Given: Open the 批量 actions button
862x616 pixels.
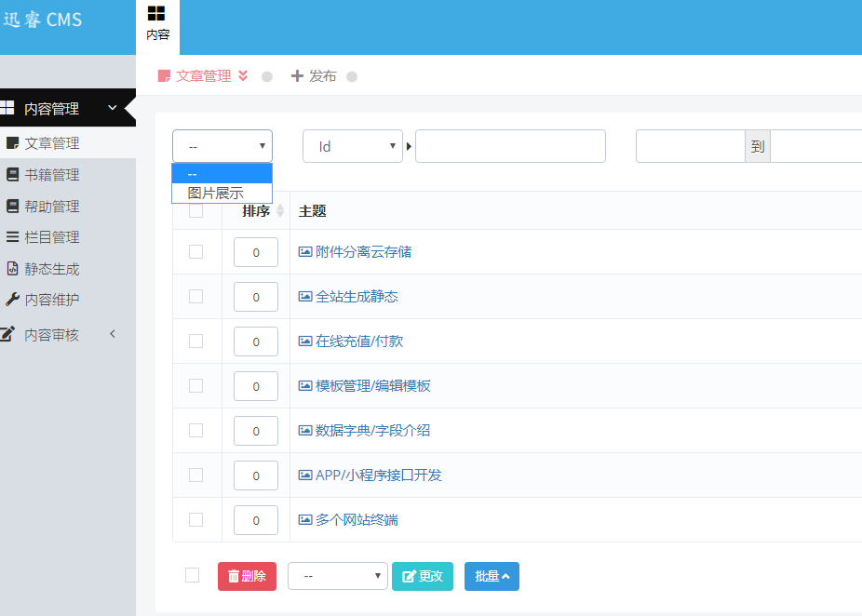Looking at the screenshot, I should pos(492,576).
